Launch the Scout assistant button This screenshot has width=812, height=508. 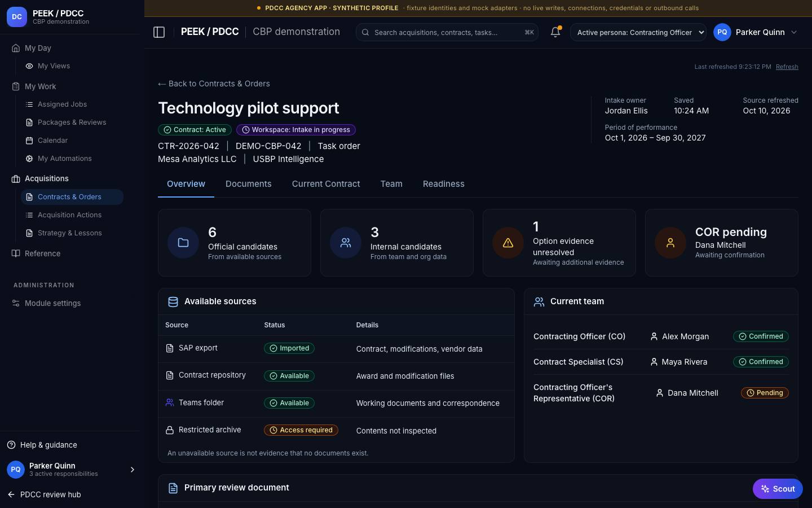(778, 489)
